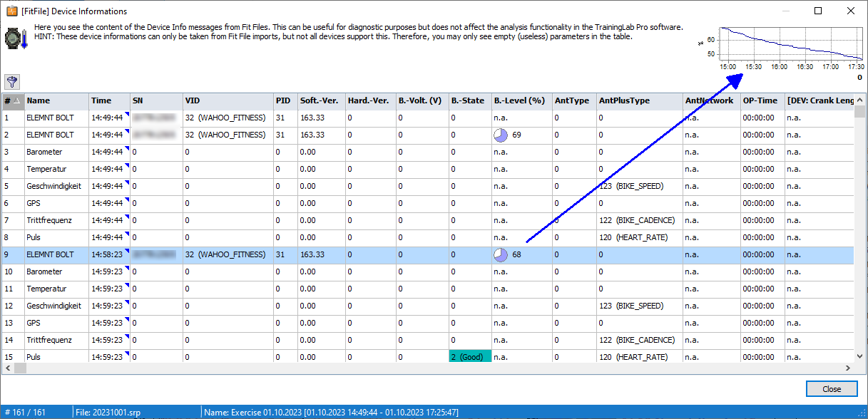Select highlighted row 9 ELEMNT BOLT
The width and height of the screenshot is (868, 419).
[x=428, y=254]
